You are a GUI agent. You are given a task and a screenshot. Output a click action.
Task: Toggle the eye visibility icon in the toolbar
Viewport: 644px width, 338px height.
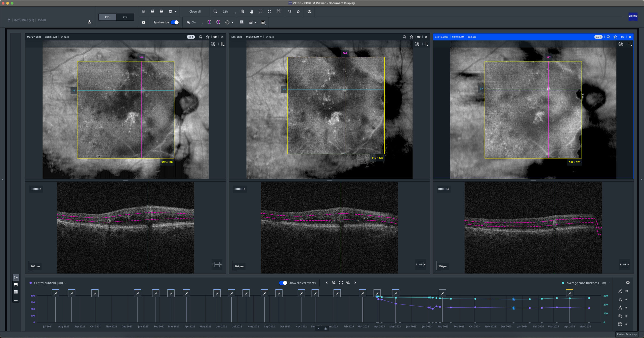coord(309,12)
